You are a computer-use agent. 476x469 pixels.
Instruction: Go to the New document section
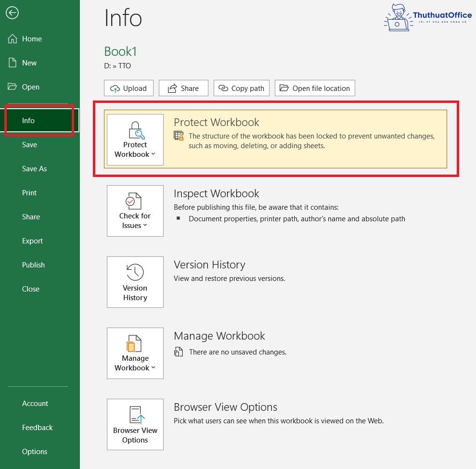29,63
